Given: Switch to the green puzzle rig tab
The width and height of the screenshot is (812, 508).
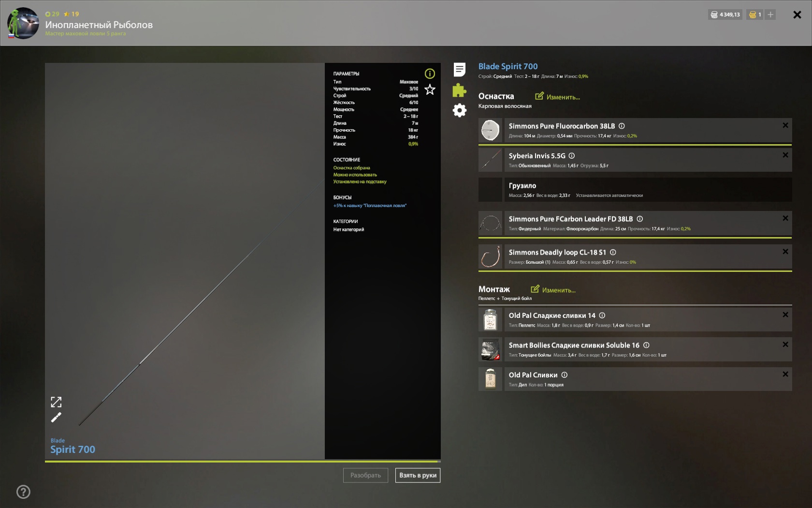Looking at the screenshot, I should coord(459,90).
